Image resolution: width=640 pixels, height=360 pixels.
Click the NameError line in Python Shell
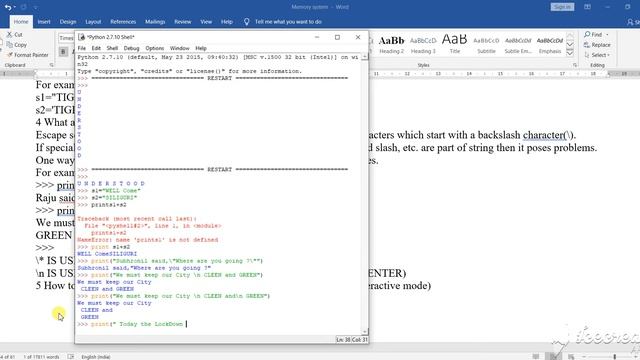[x=147, y=240]
